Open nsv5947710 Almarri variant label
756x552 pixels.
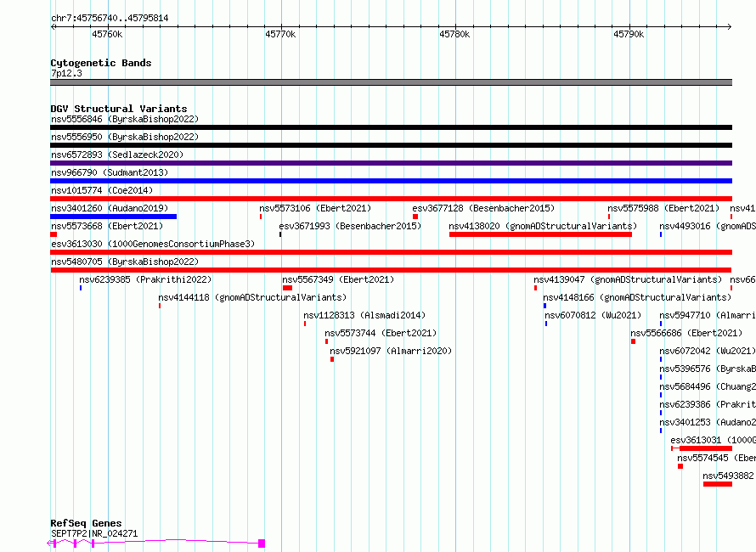[x=708, y=315]
